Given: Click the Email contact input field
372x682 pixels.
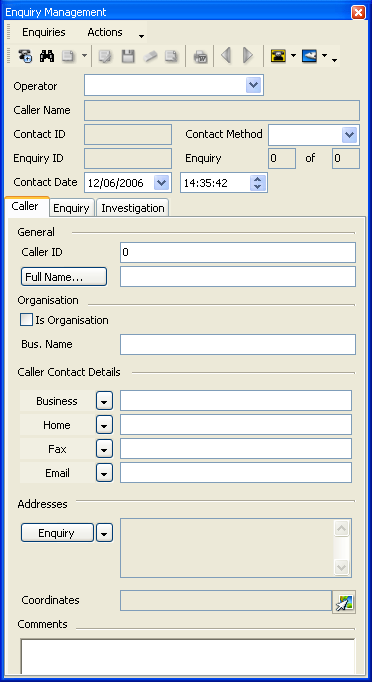Looking at the screenshot, I should click(236, 472).
